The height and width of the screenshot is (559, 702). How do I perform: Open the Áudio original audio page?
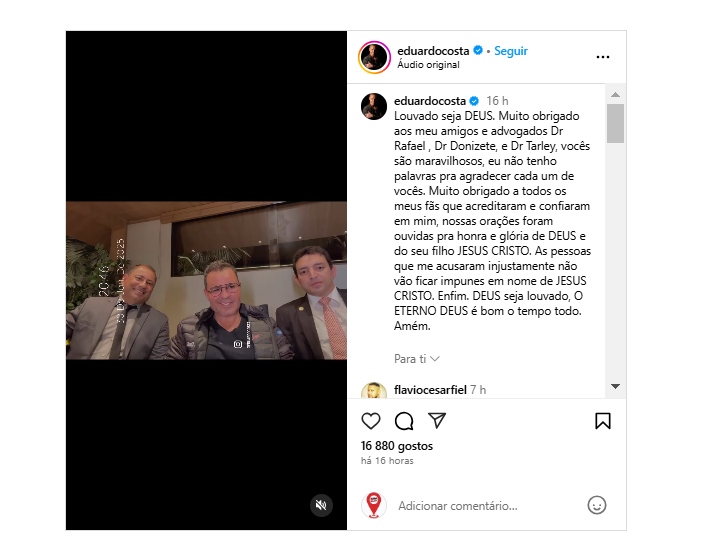[428, 65]
